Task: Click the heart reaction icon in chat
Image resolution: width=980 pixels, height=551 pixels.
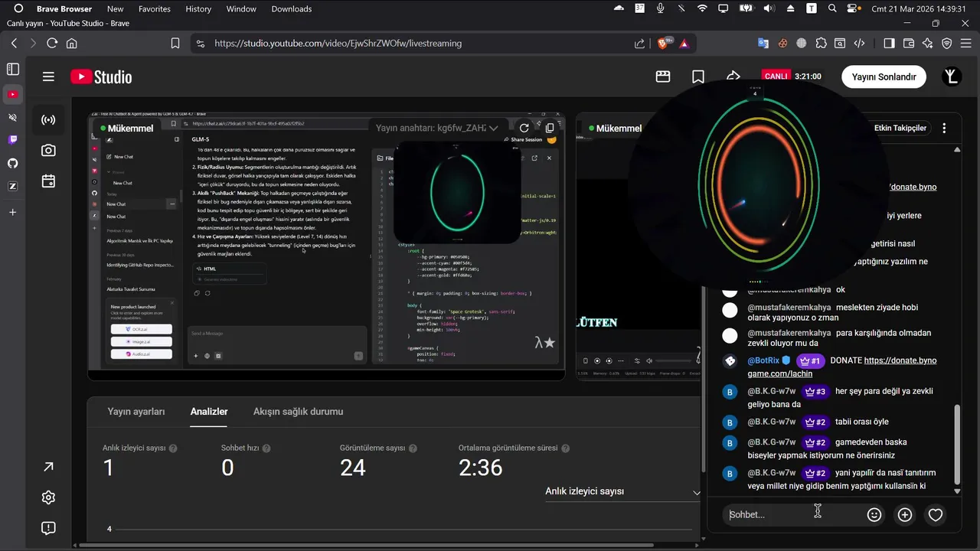Action: (x=935, y=515)
